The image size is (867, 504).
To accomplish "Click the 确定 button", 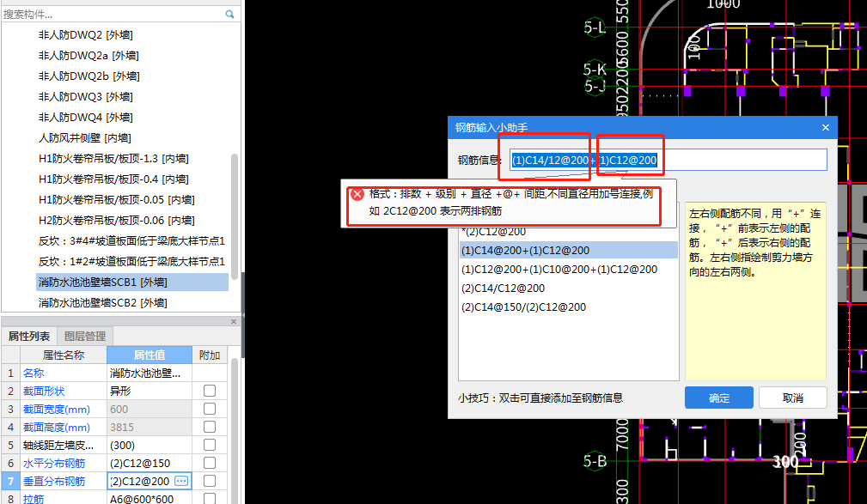I will pyautogui.click(x=719, y=398).
